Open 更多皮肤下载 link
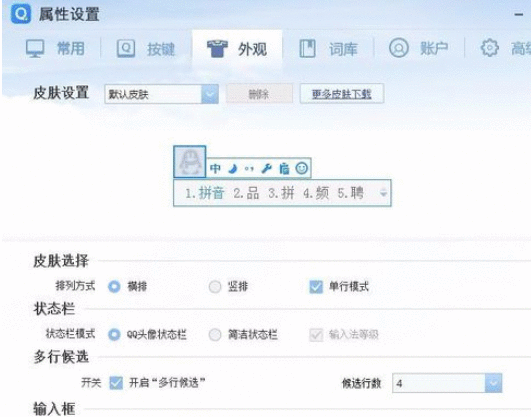 pos(342,93)
